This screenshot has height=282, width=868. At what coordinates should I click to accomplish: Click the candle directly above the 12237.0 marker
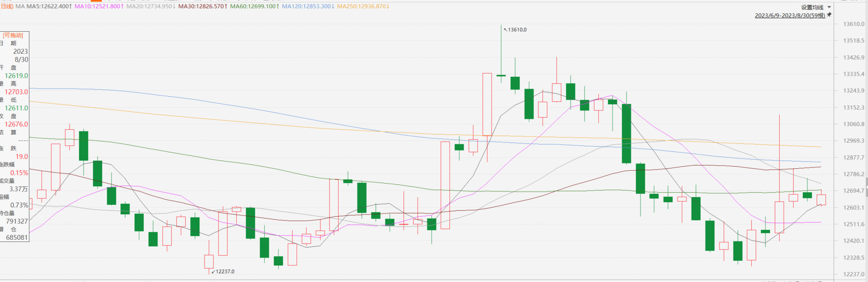(209, 261)
